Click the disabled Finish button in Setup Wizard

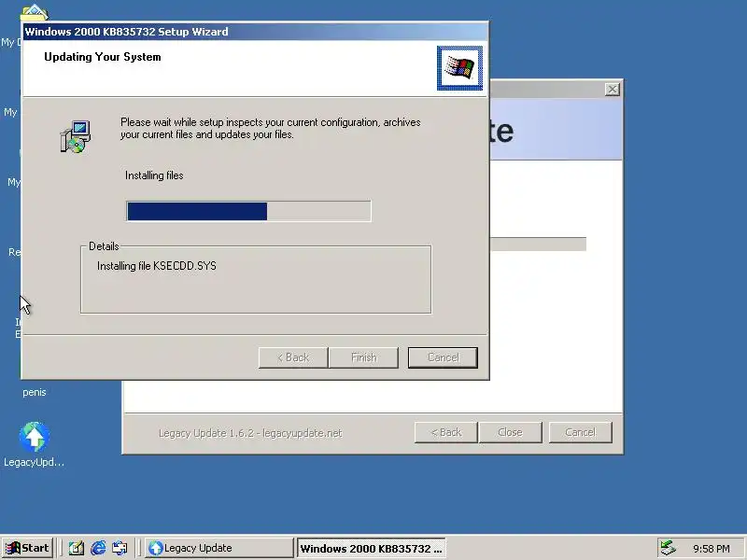[x=363, y=357]
